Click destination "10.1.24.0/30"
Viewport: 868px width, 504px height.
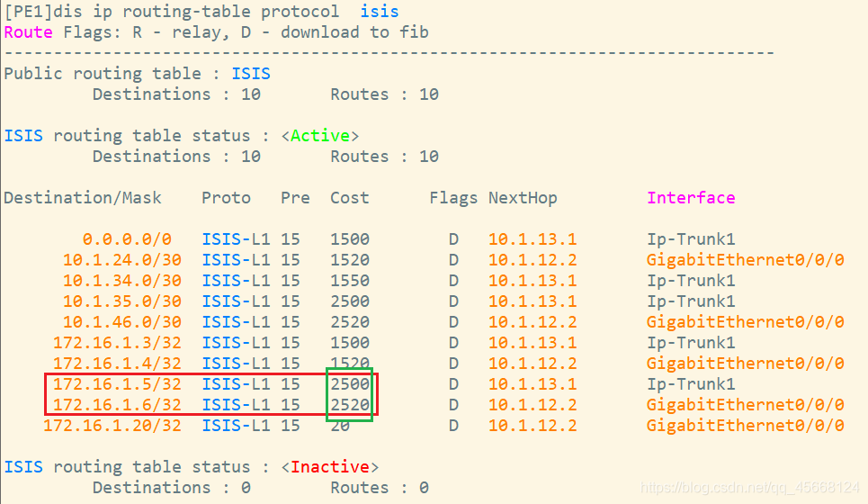point(121,260)
